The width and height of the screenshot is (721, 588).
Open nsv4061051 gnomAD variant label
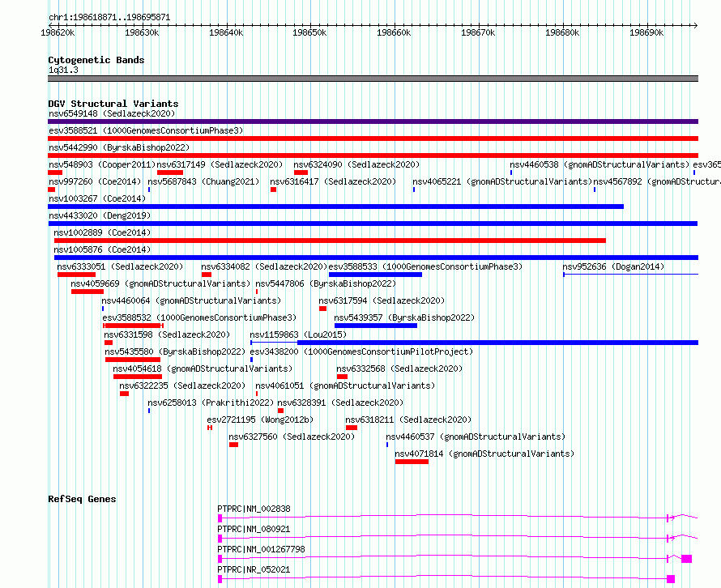(x=345, y=386)
